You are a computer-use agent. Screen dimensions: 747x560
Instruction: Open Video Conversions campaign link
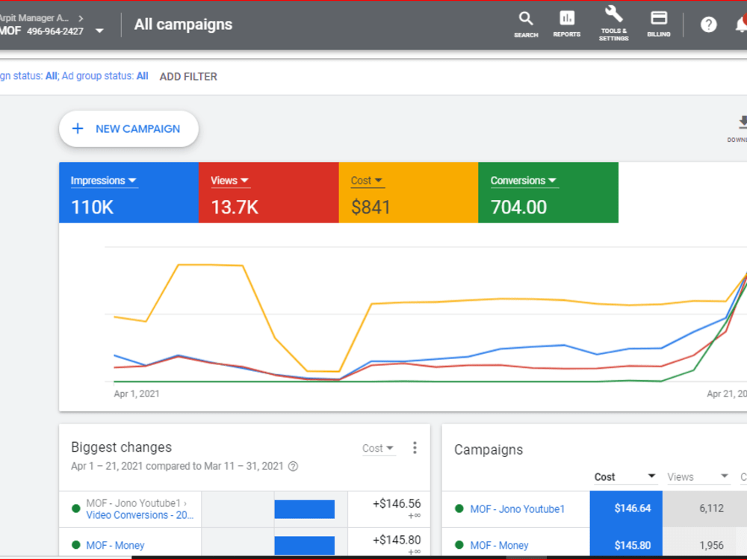click(x=140, y=515)
